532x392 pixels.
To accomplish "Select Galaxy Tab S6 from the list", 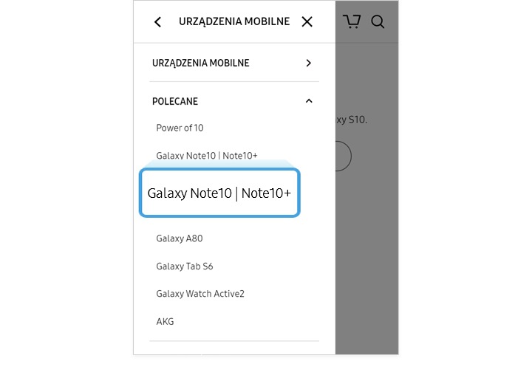I will tap(185, 267).
